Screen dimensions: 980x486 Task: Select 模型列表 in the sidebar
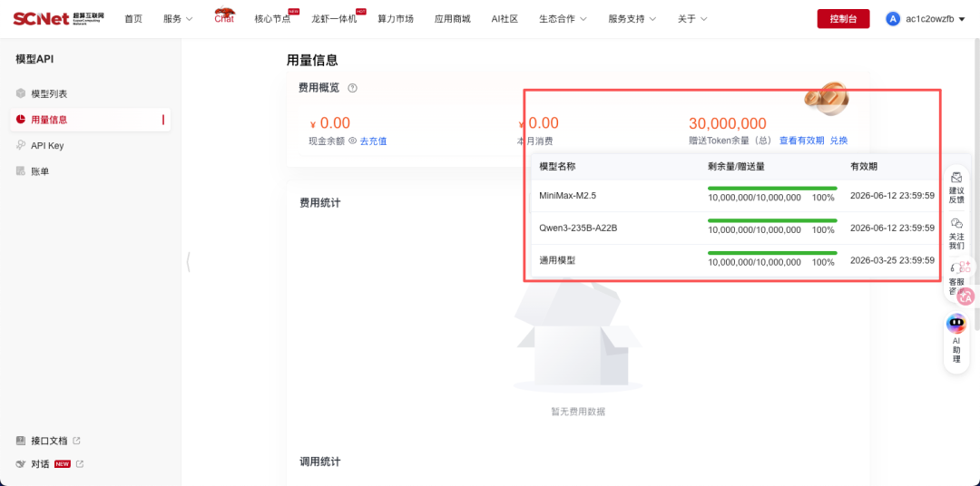(90, 93)
